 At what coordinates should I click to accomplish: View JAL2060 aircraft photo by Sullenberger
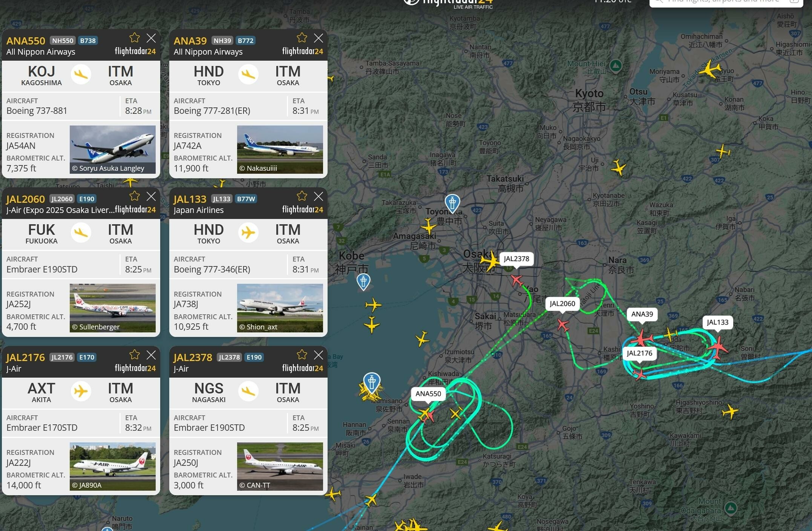click(x=113, y=308)
